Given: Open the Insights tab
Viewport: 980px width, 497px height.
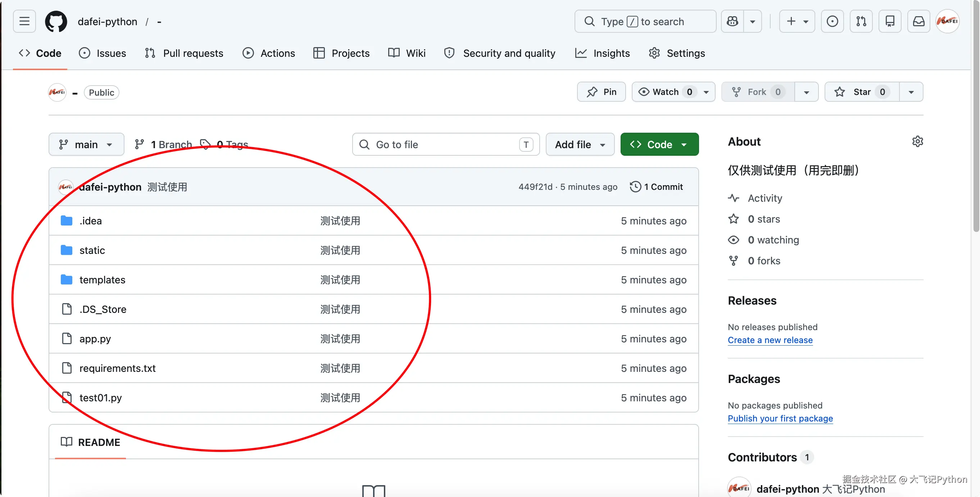Looking at the screenshot, I should click(602, 53).
